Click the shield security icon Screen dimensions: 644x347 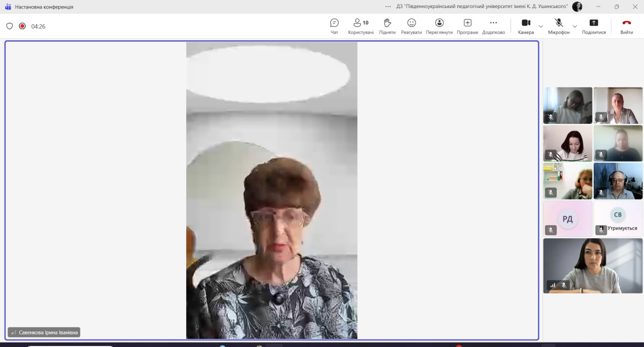click(10, 26)
